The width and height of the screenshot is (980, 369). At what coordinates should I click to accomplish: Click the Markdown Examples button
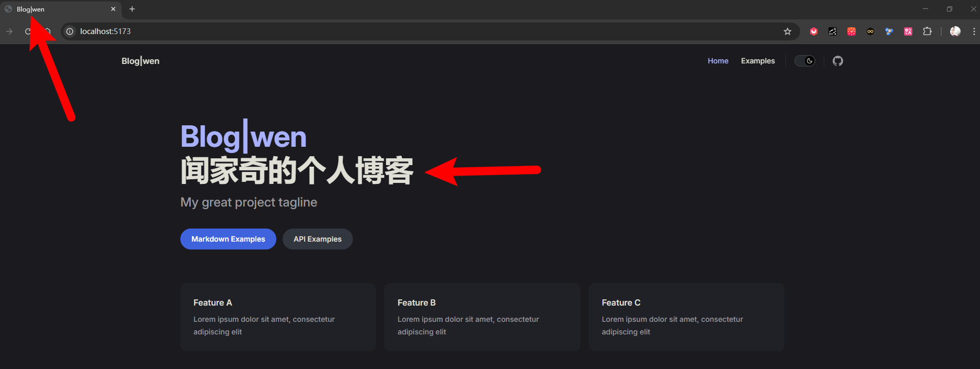(228, 239)
